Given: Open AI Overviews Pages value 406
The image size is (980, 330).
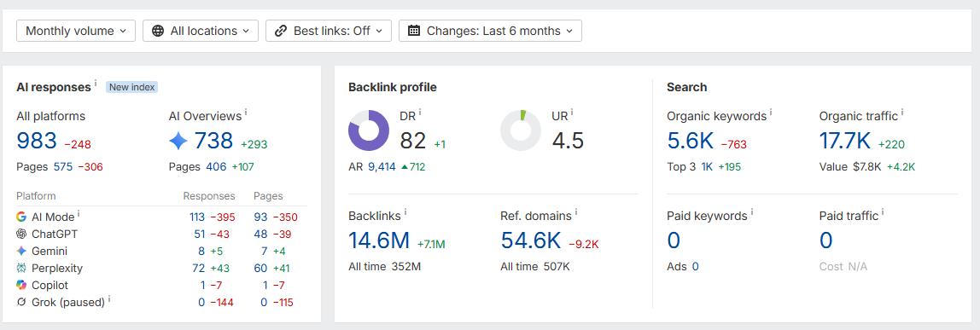Looking at the screenshot, I should click(x=216, y=167).
